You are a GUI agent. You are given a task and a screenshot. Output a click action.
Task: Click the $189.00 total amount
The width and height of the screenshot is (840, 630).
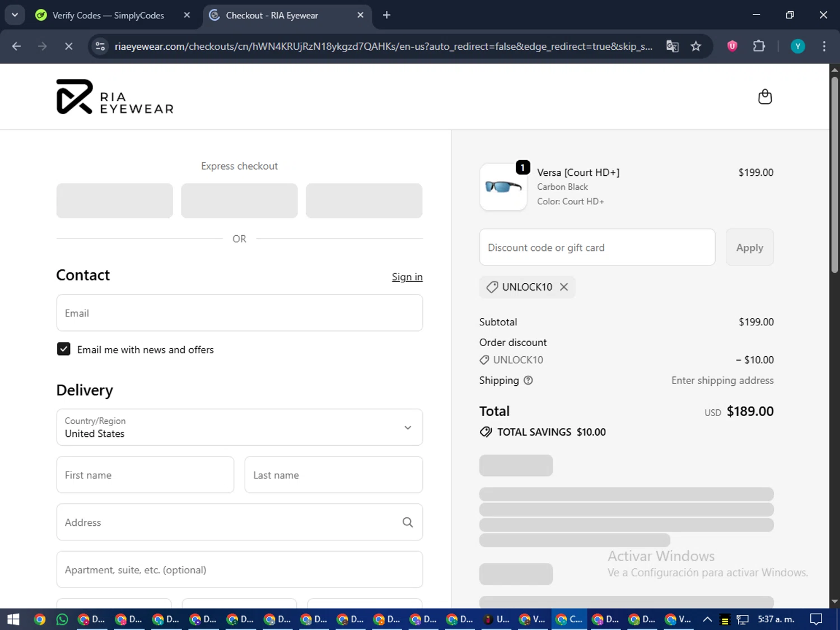click(x=750, y=411)
